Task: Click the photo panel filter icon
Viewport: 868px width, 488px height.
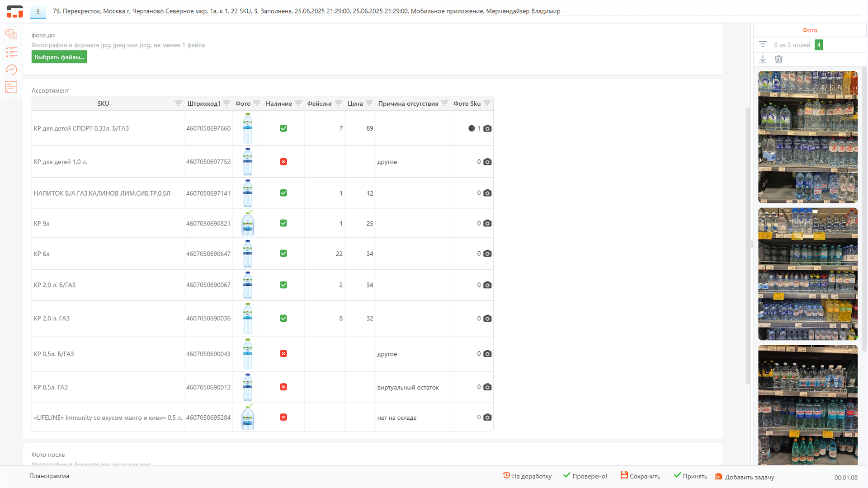Action: pos(763,44)
